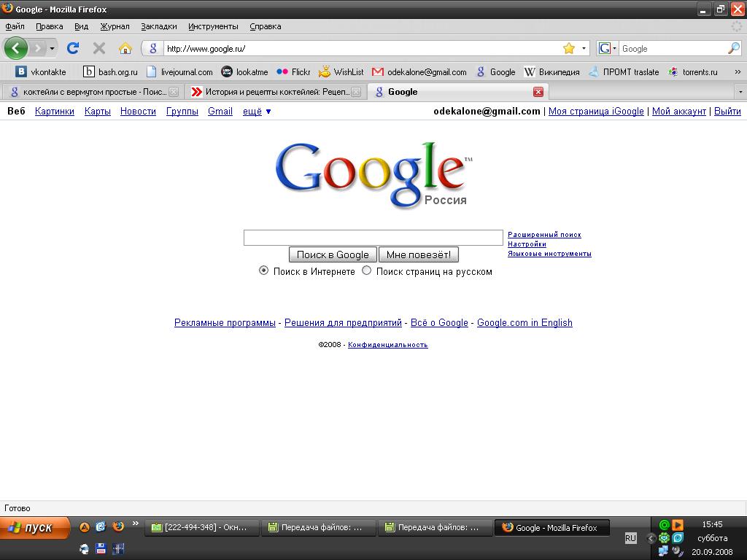Bookmark this page with the star icon
This screenshot has width=747, height=560.
569,48
